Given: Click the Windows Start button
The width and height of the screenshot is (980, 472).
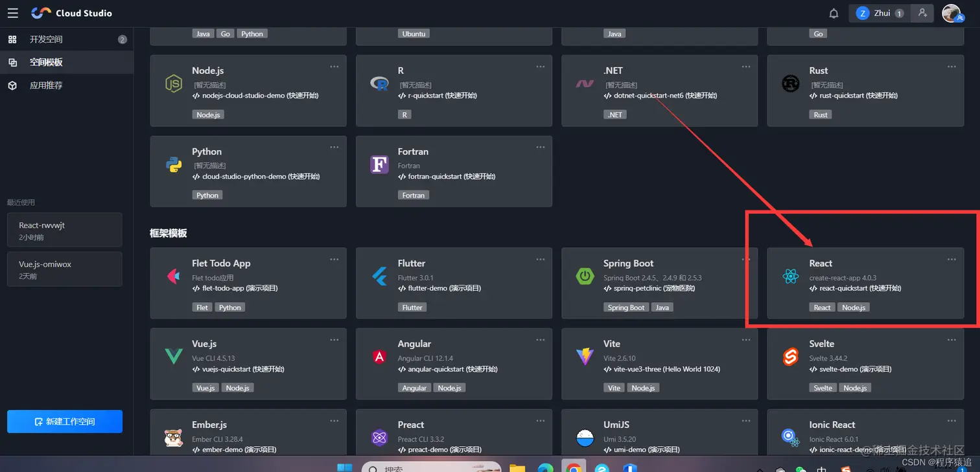Looking at the screenshot, I should point(344,467).
